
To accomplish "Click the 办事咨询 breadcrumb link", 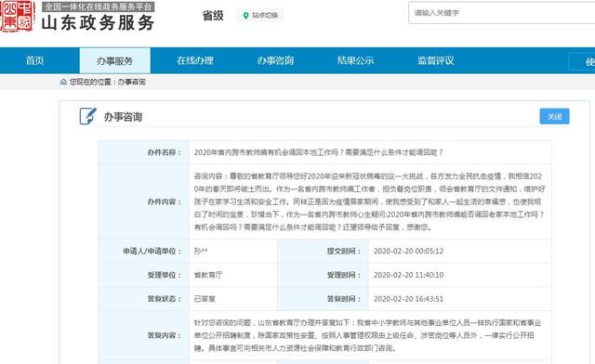I will pyautogui.click(x=132, y=82).
